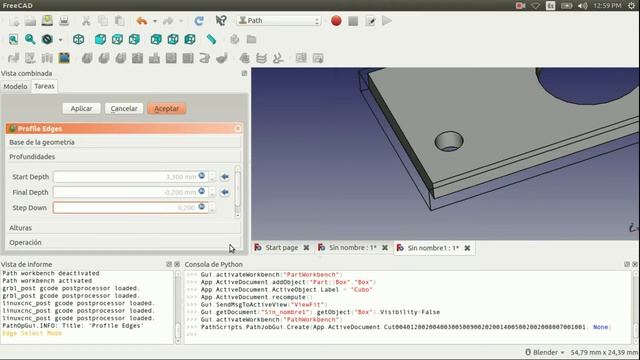The width and height of the screenshot is (640, 360).
Task: Close the Profile Edges task panel
Action: pos(238,129)
